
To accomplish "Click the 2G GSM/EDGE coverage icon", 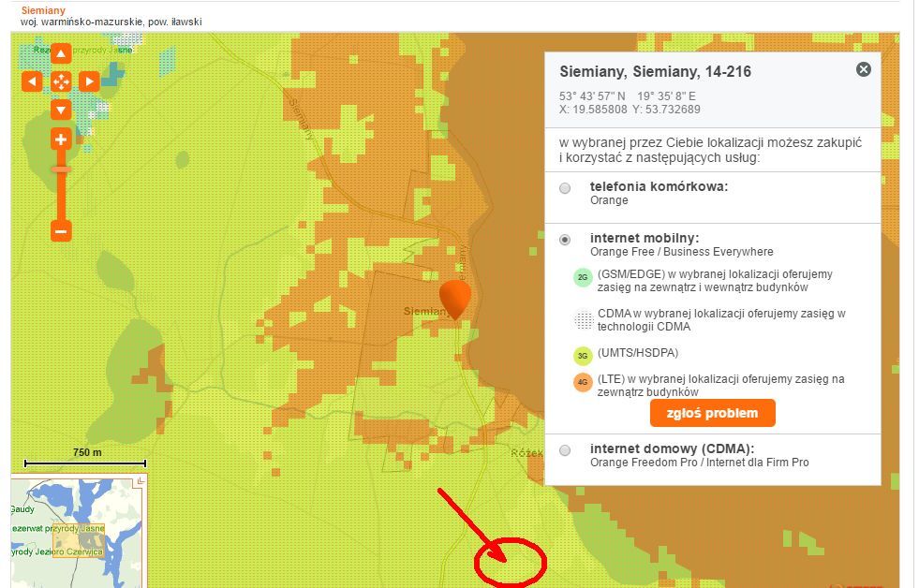I will click(x=583, y=277).
